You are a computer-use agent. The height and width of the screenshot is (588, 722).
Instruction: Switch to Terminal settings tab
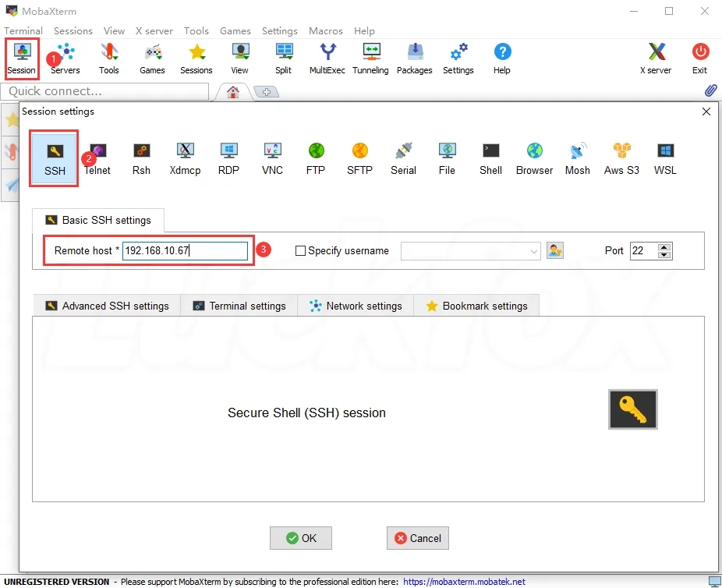[239, 306]
